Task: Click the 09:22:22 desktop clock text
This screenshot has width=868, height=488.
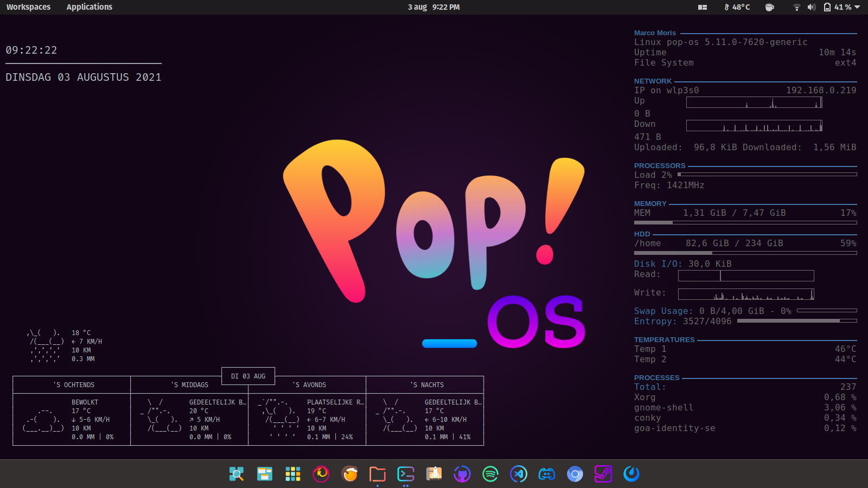Action: (31, 50)
